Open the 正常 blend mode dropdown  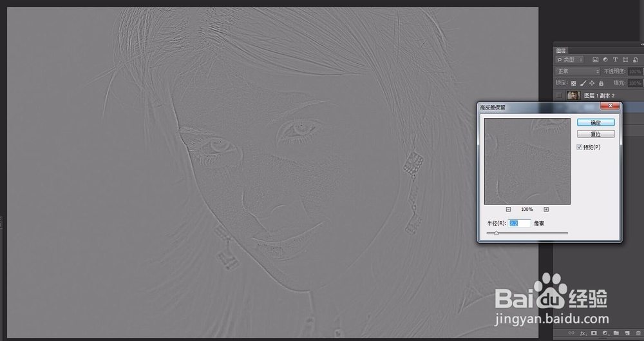pos(578,72)
